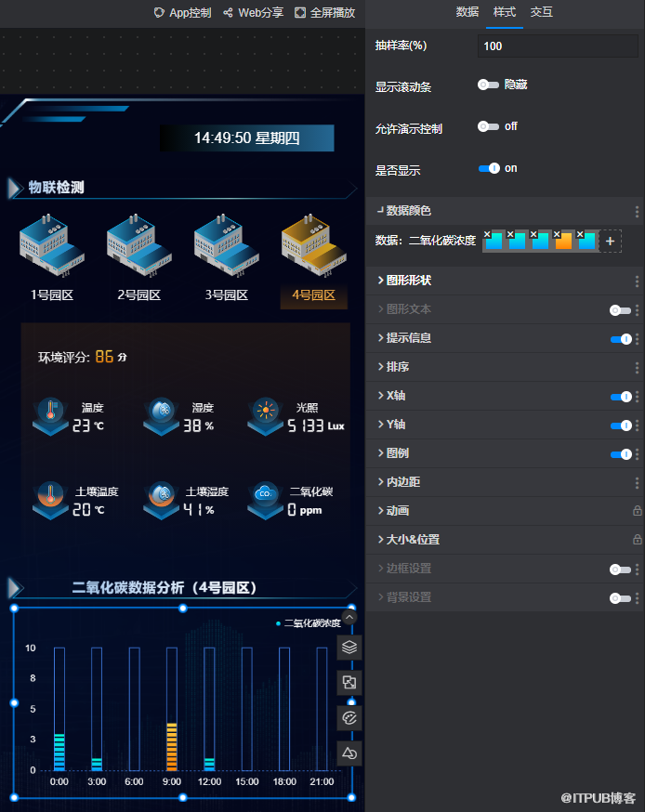Click the orange bar at 9:00
Image resolution: width=645 pixels, height=812 pixels.
[x=172, y=747]
